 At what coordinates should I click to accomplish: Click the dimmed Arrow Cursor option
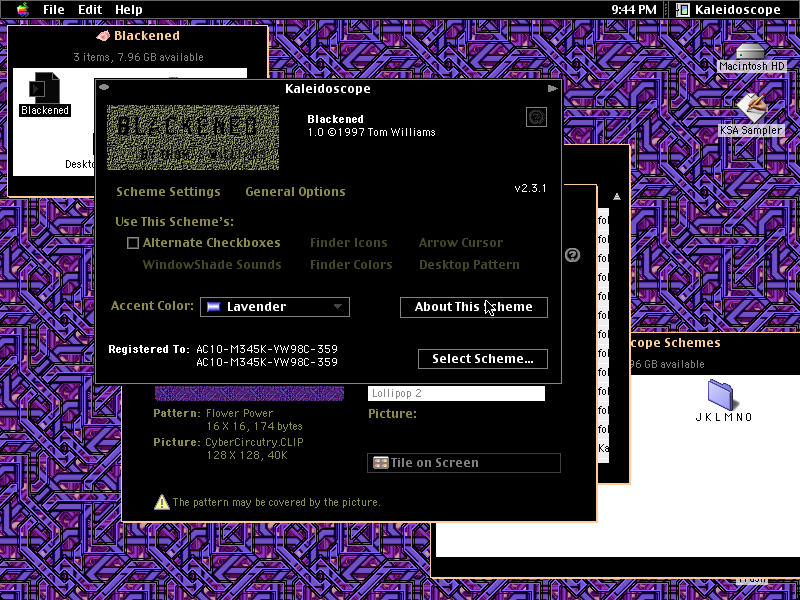(x=461, y=243)
